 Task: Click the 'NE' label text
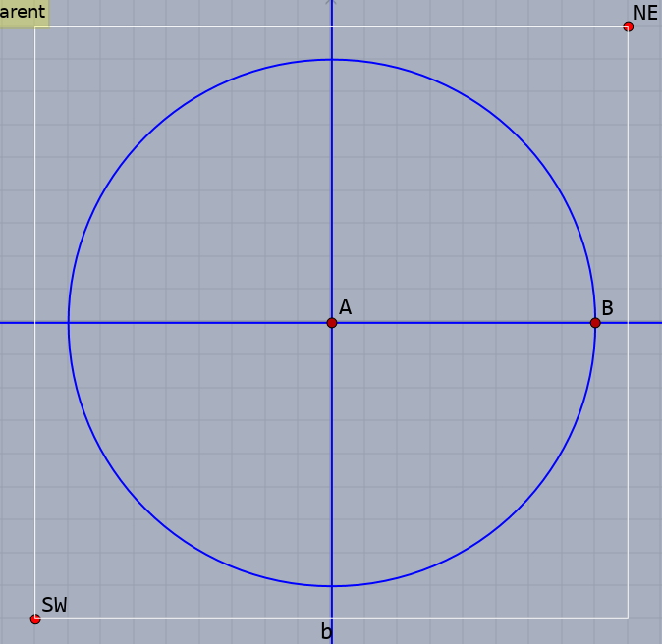point(646,13)
